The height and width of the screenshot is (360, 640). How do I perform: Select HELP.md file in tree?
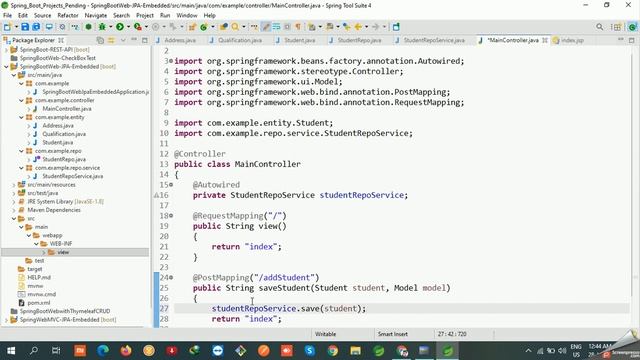[39, 278]
